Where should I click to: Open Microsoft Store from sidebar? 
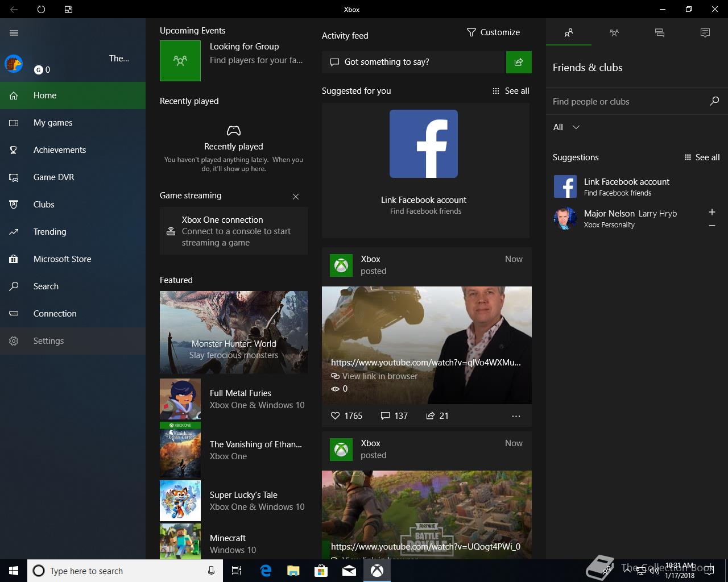pos(73,259)
